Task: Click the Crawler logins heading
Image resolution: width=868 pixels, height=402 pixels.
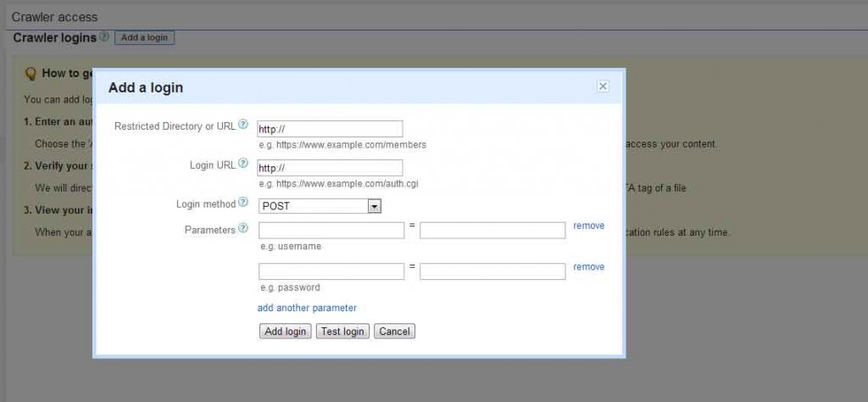Action: pyautogui.click(x=55, y=38)
